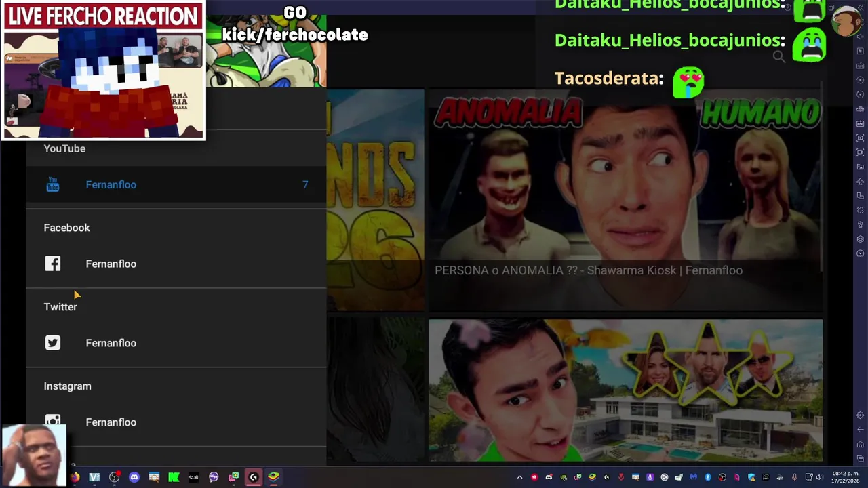This screenshot has height=488, width=868.
Task: Open Logitech G HUB from the taskbar
Action: 254,476
